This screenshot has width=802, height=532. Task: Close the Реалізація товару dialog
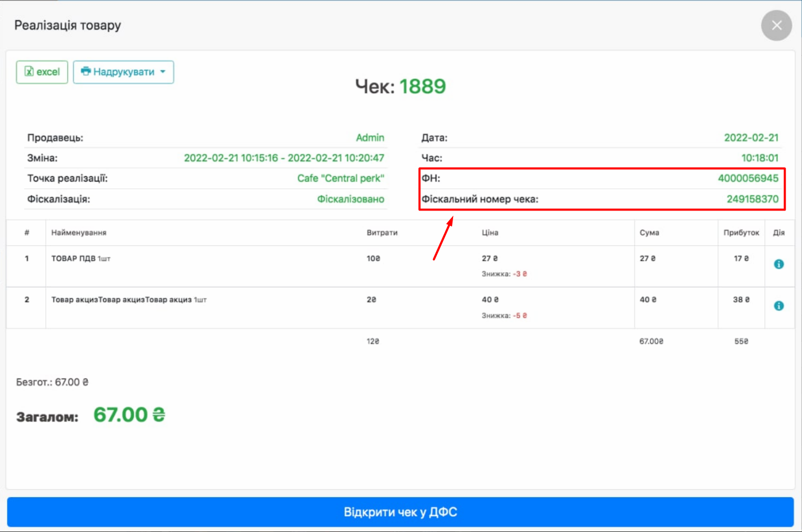[776, 25]
